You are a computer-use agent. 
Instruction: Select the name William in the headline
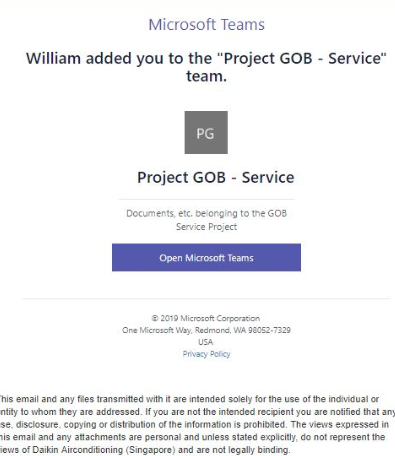pyautogui.click(x=54, y=58)
